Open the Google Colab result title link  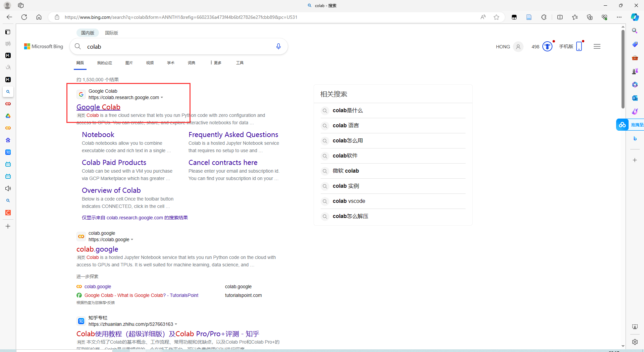coord(98,107)
